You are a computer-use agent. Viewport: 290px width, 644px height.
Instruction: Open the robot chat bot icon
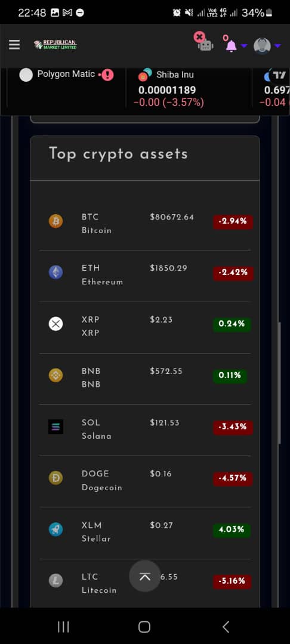tap(205, 45)
